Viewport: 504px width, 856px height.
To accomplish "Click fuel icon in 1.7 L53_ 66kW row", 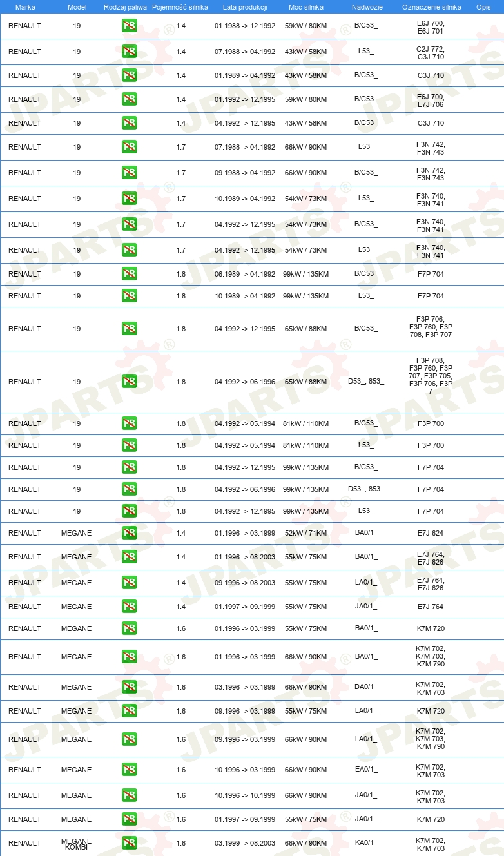I will [x=129, y=148].
